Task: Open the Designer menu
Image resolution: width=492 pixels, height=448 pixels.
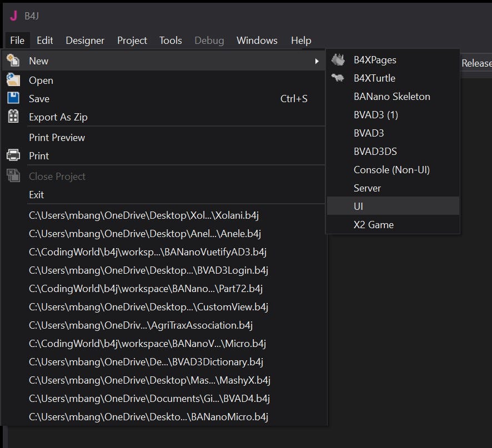Action: 85,41
